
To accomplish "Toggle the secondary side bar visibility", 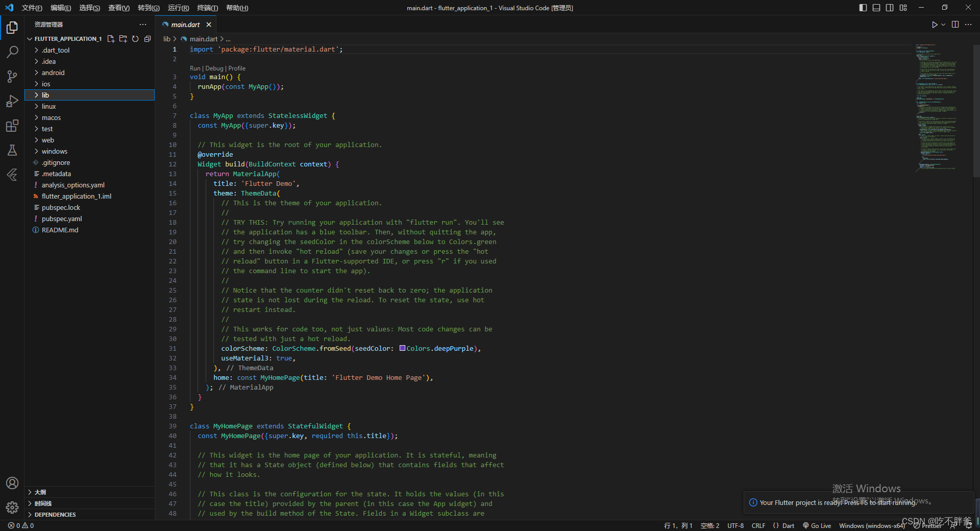I will click(x=890, y=8).
